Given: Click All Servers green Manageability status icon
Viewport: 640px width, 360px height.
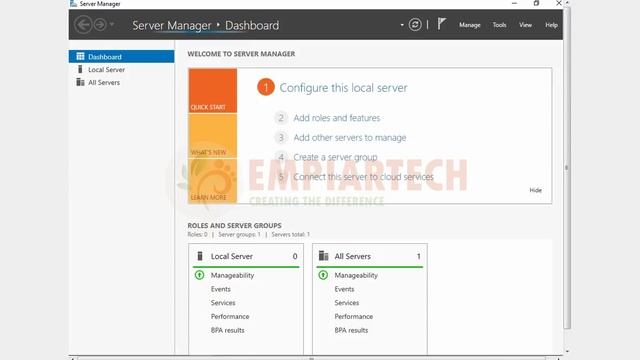Looking at the screenshot, I should pos(323,275).
